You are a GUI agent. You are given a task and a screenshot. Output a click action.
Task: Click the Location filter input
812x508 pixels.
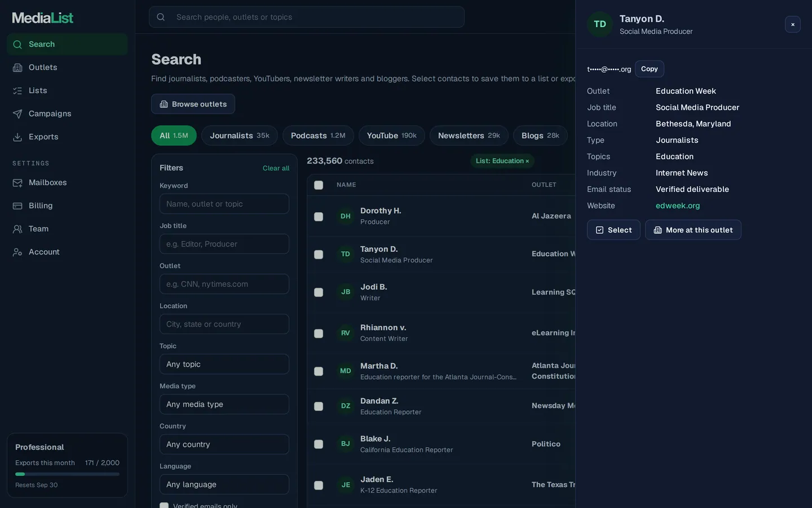click(x=224, y=324)
